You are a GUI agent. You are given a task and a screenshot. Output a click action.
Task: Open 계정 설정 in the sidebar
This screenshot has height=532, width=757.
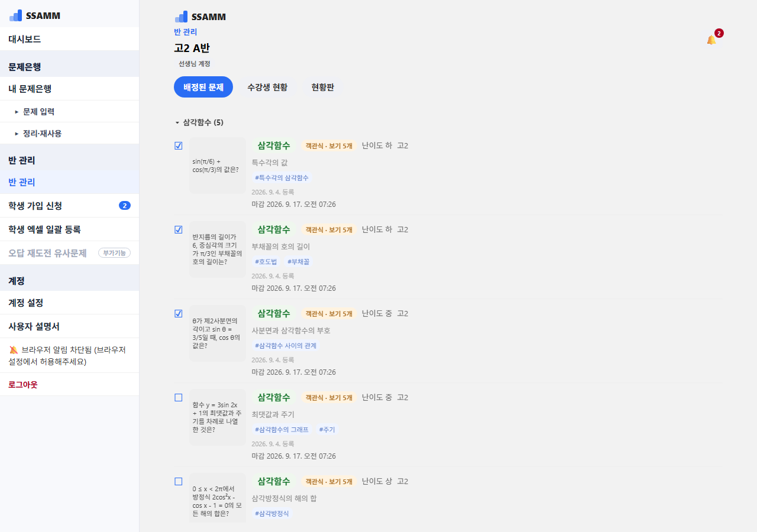69,303
